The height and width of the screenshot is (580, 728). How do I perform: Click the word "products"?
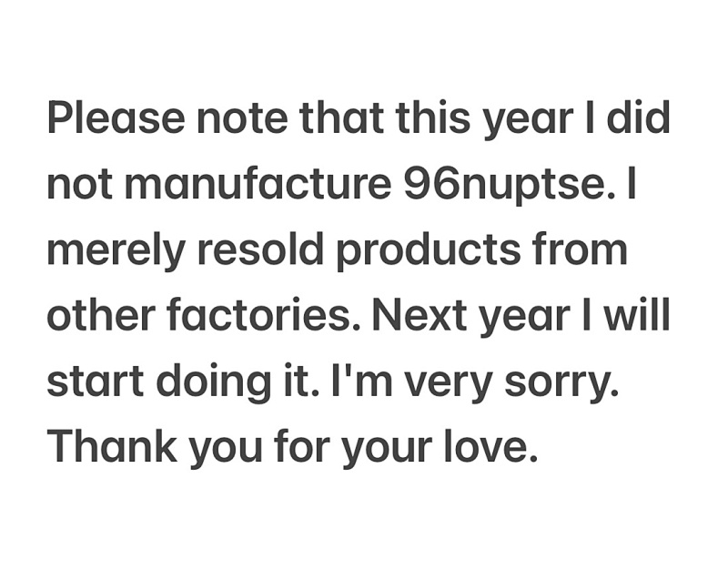pos(428,250)
